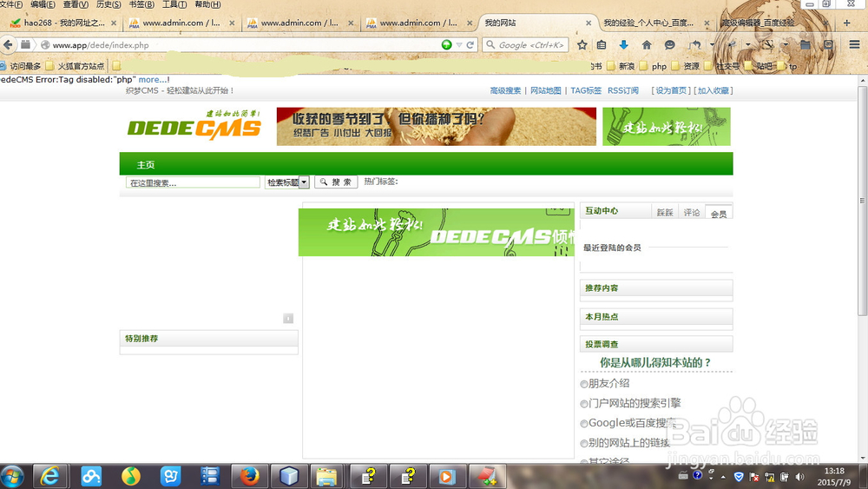Click the more... link in error message
868x489 pixels.
(x=154, y=80)
